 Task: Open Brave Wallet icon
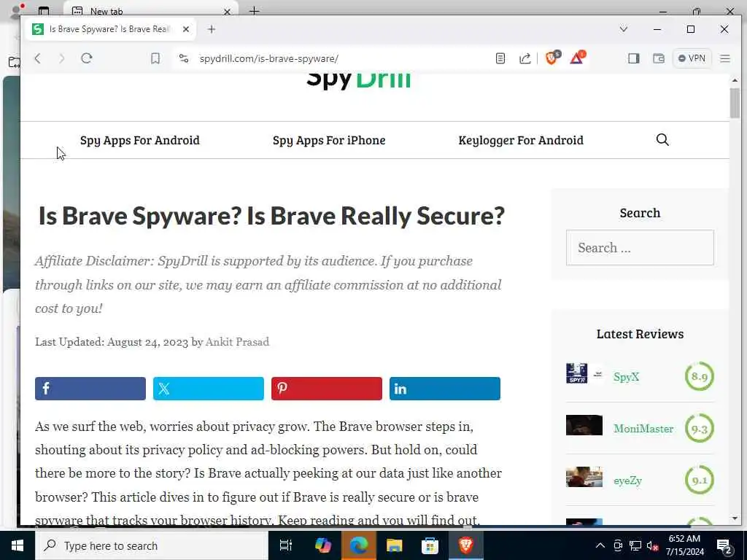pos(659,58)
